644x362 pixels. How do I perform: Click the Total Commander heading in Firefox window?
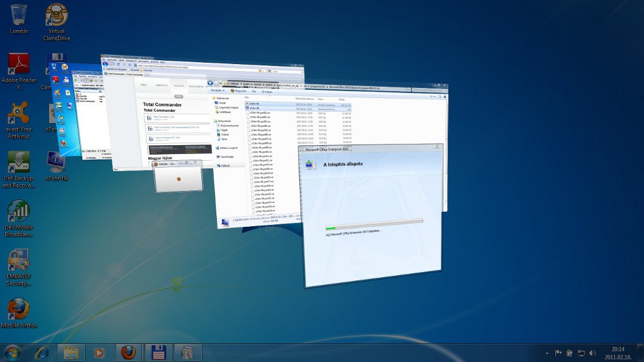162,105
